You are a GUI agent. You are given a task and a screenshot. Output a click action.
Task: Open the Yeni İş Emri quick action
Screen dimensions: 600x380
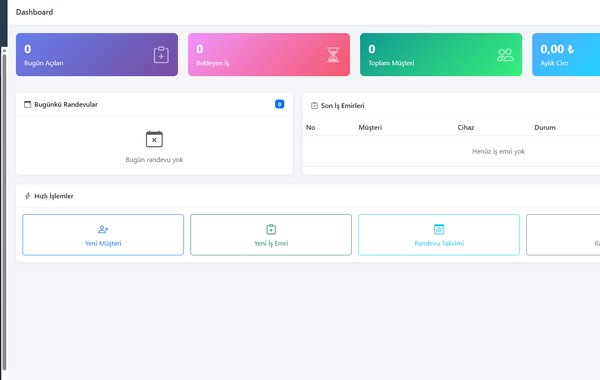pos(271,235)
